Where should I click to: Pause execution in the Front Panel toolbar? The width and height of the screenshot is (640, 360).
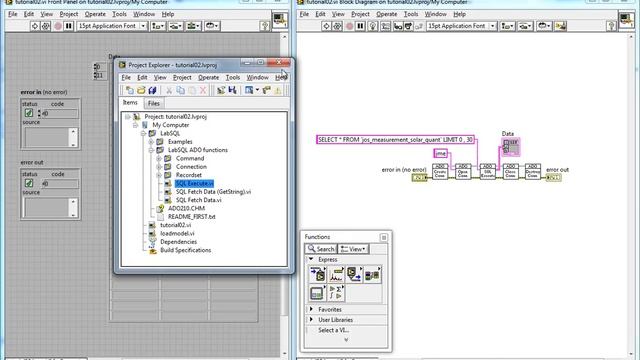[x=69, y=26]
